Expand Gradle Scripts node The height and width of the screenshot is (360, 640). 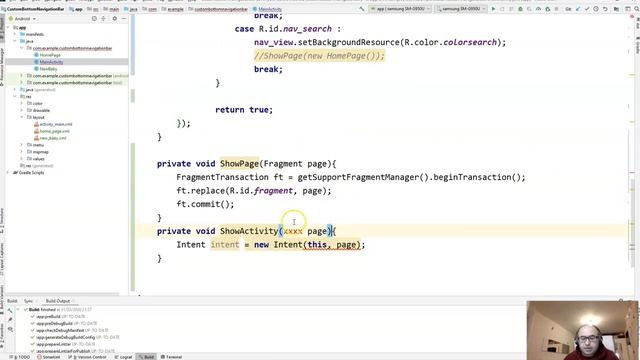point(8,173)
